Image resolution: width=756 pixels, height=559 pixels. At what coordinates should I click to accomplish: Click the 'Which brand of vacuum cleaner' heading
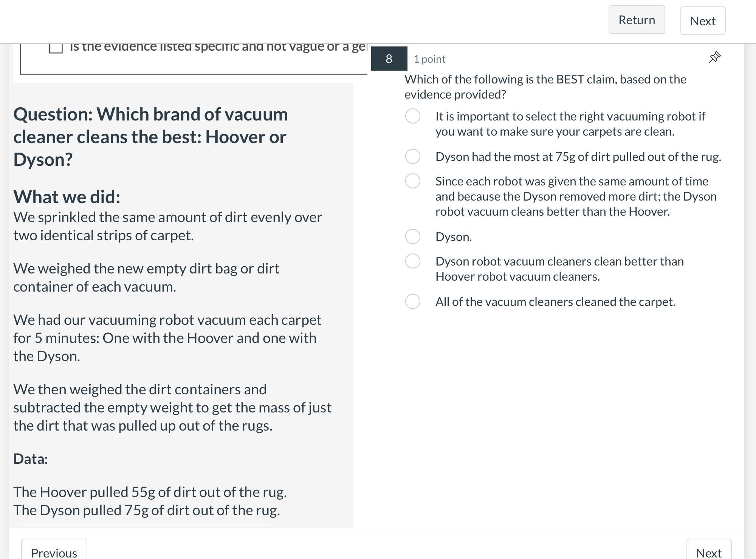(150, 137)
